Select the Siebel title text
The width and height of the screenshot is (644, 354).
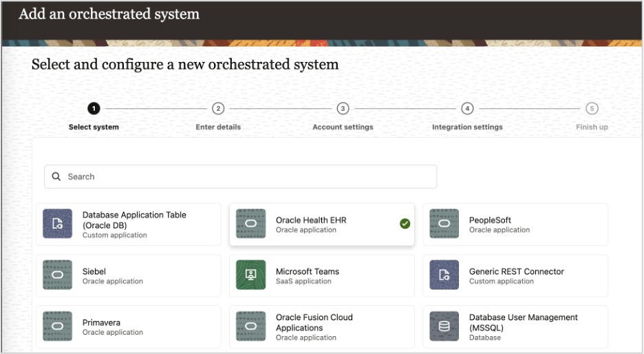94,271
